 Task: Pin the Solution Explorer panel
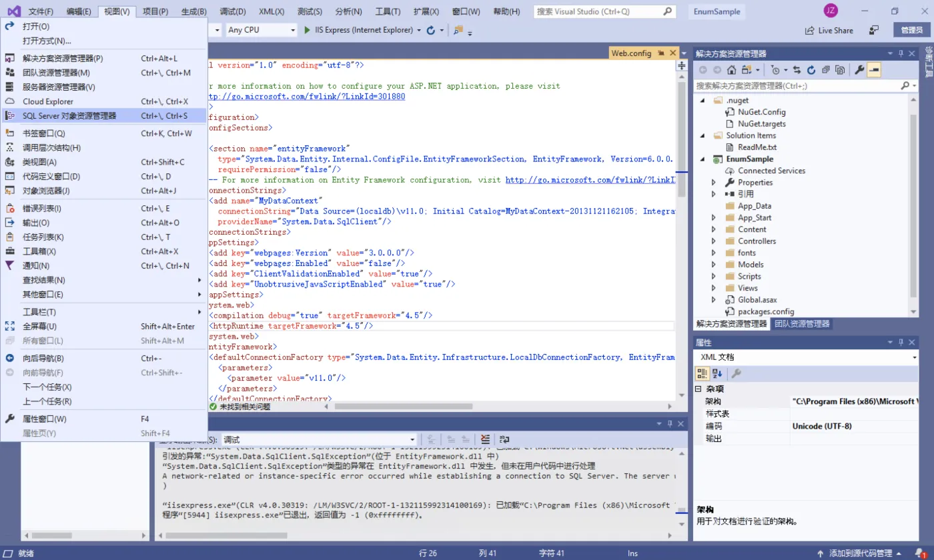pos(901,53)
